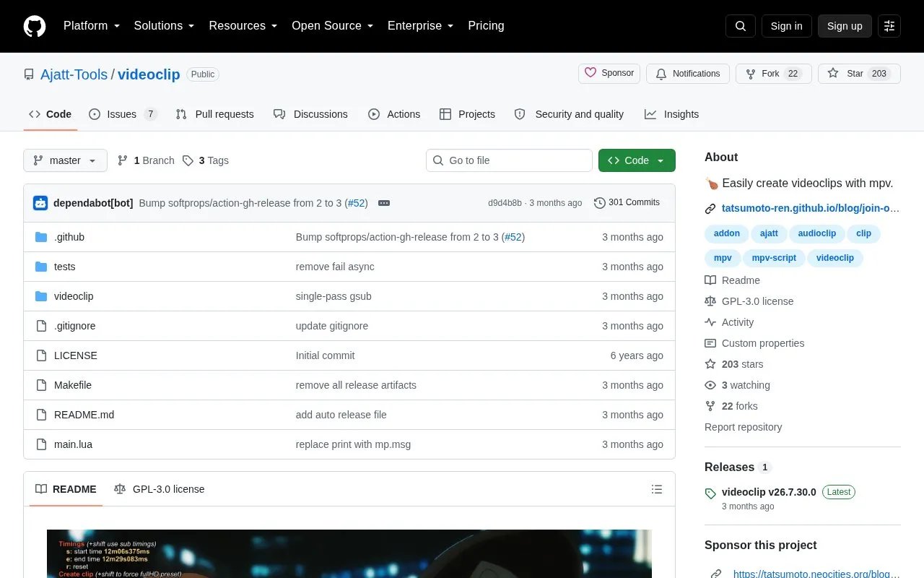The width and height of the screenshot is (924, 578).
Task: Open the audioclip topic tag
Action: point(816,233)
